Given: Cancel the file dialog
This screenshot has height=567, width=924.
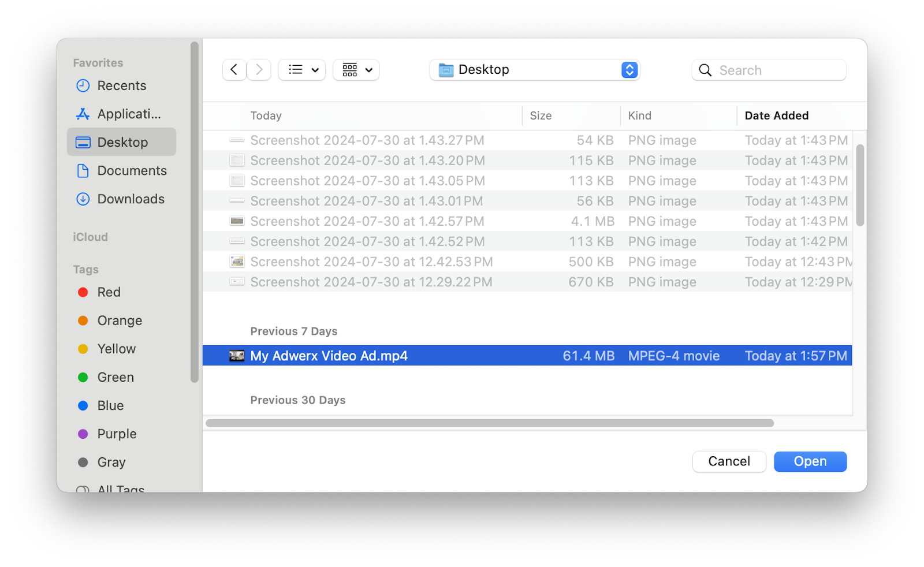Looking at the screenshot, I should click(729, 461).
